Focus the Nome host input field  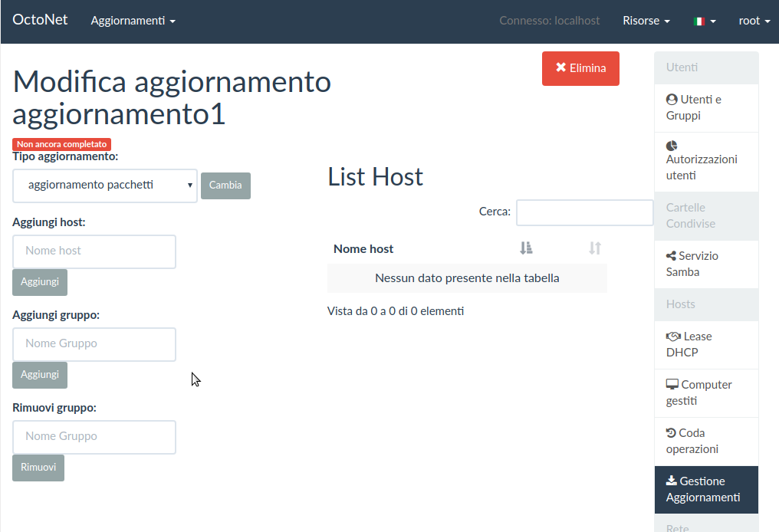94,252
